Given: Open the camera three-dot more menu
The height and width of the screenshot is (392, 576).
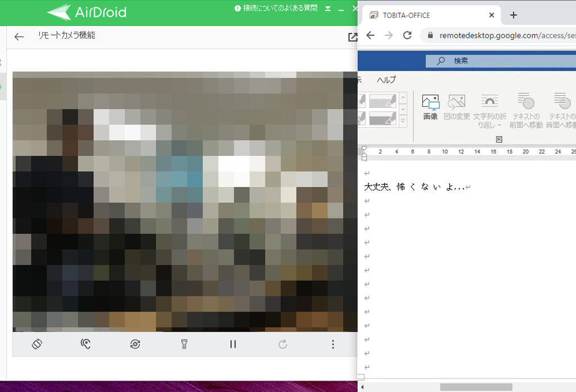Looking at the screenshot, I should tap(333, 344).
